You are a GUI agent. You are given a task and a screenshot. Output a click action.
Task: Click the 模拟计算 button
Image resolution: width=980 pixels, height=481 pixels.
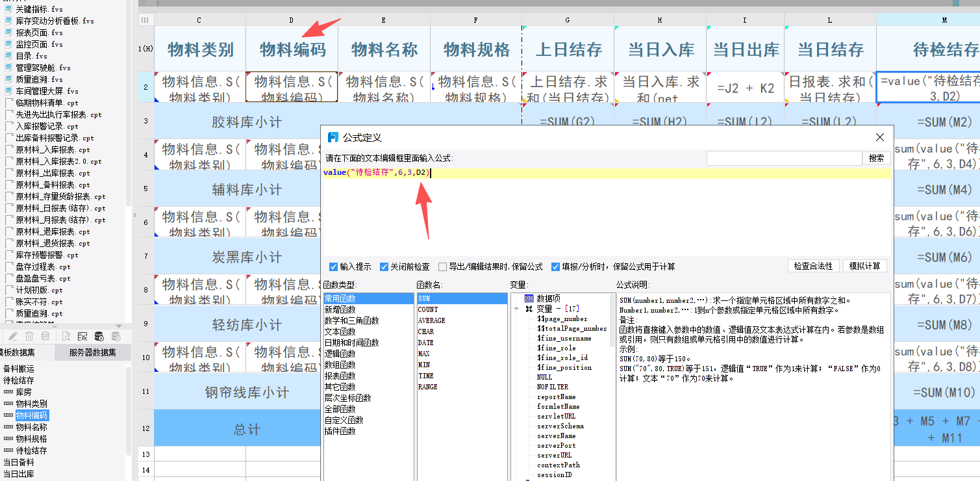coord(864,266)
